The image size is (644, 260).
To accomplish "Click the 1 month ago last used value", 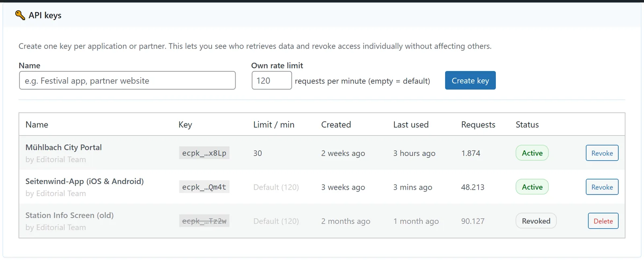I will 416,221.
